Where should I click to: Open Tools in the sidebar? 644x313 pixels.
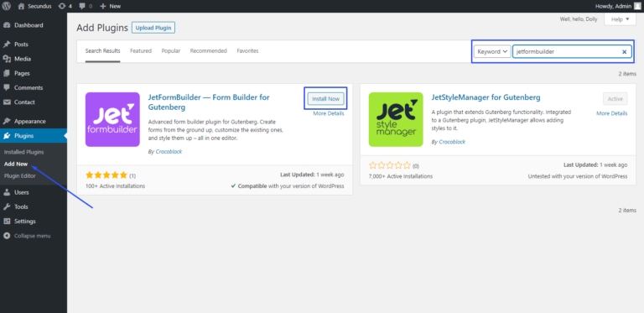21,206
